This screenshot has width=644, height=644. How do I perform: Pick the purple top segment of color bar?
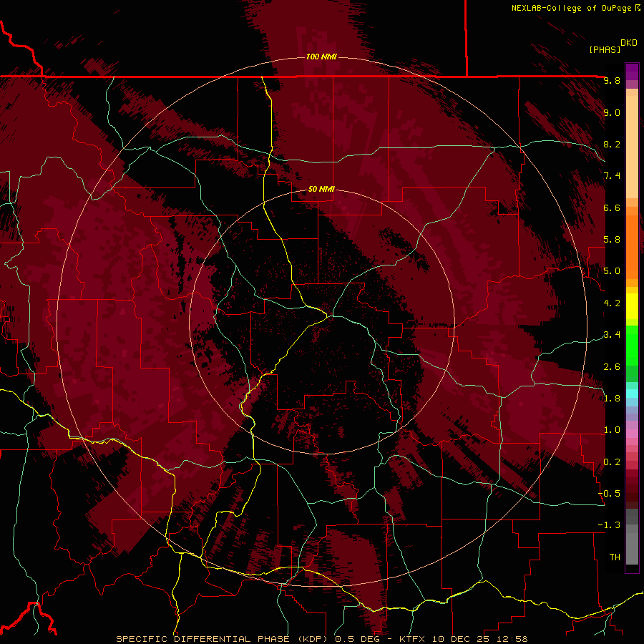(x=632, y=72)
